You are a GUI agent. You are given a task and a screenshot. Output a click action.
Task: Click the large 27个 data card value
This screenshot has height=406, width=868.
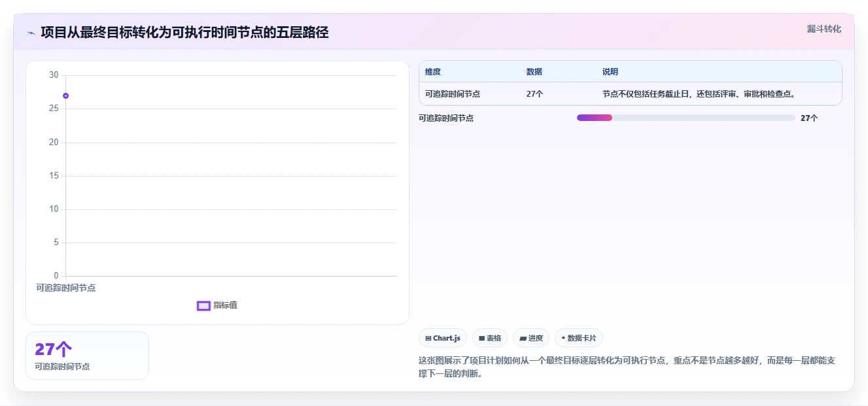pos(54,349)
